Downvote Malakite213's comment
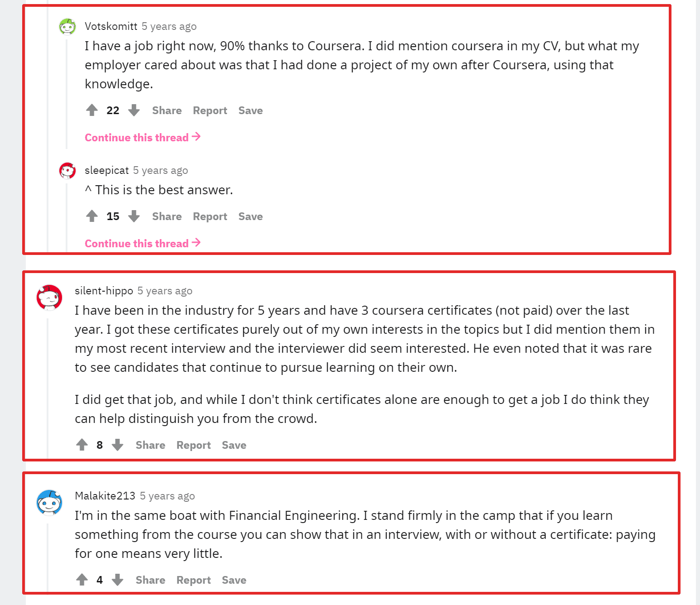Screen dimensions: 700x605 118,580
